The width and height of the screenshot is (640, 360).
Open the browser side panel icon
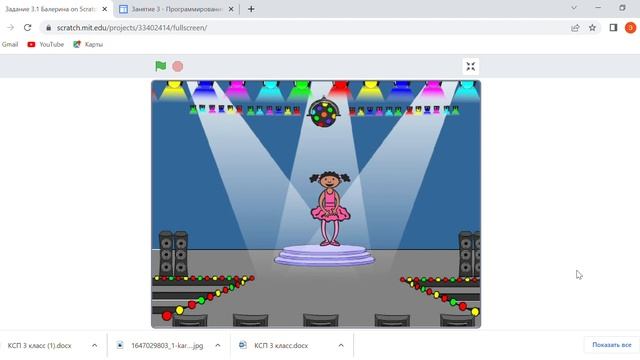[613, 28]
